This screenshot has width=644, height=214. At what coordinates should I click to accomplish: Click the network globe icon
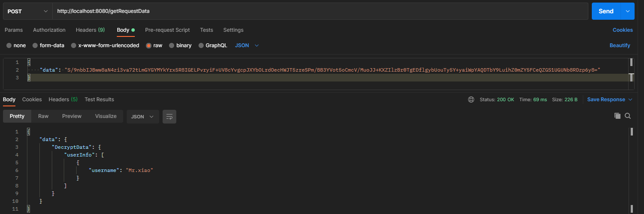[471, 99]
